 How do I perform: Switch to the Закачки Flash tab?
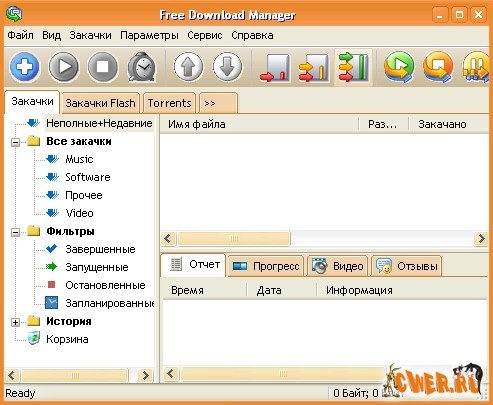[100, 103]
